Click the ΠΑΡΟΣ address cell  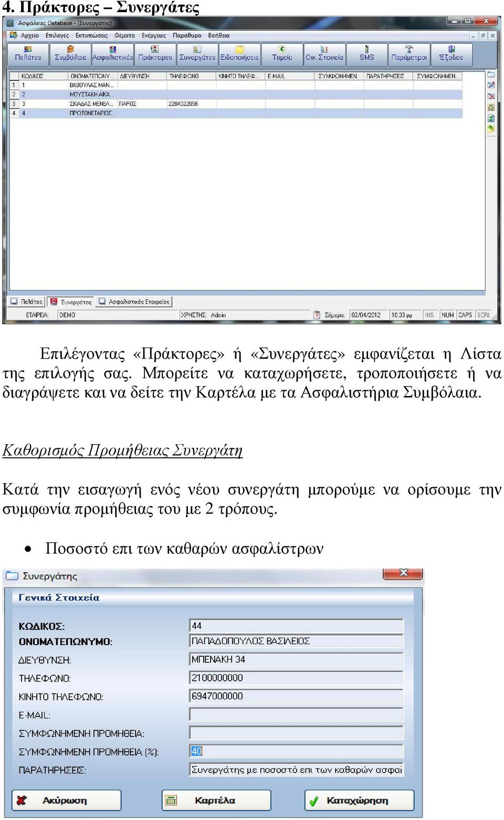point(142,104)
